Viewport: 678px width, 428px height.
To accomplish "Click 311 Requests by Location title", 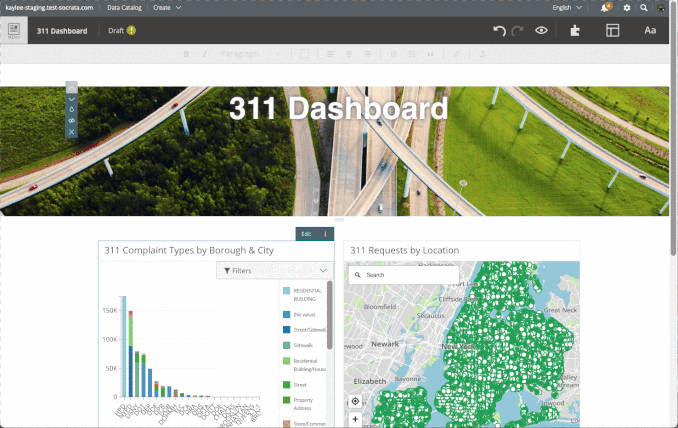I will 404,250.
